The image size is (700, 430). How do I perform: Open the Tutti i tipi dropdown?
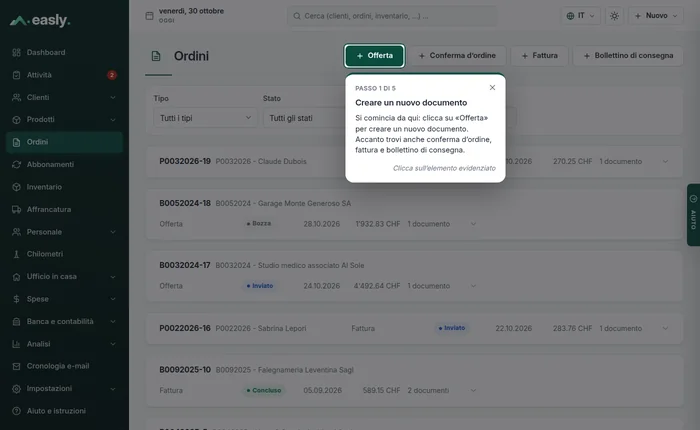click(x=205, y=118)
